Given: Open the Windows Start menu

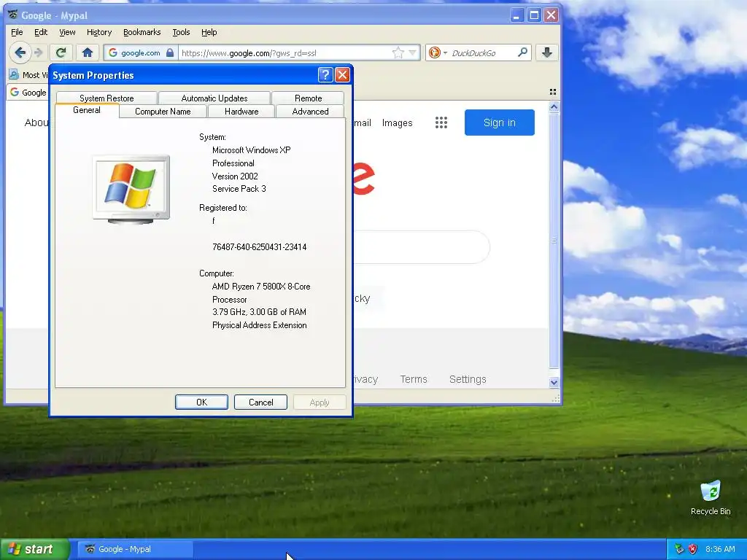Looking at the screenshot, I should coord(34,549).
